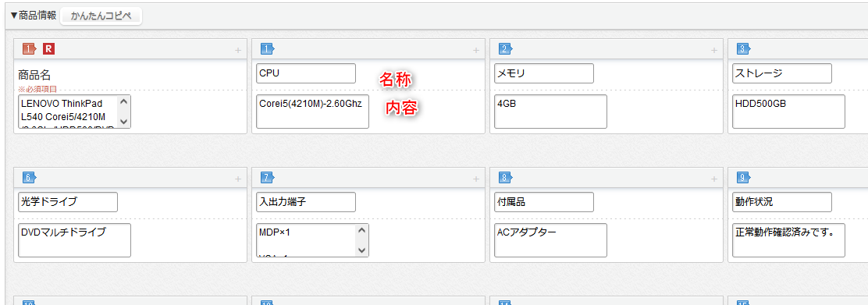Click plus icon on 入出力端子 card
This screenshot has width=868, height=305.
click(x=475, y=179)
